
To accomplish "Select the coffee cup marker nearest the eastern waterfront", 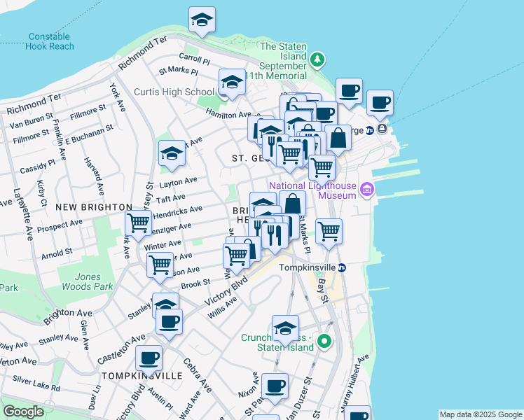I will [380, 103].
